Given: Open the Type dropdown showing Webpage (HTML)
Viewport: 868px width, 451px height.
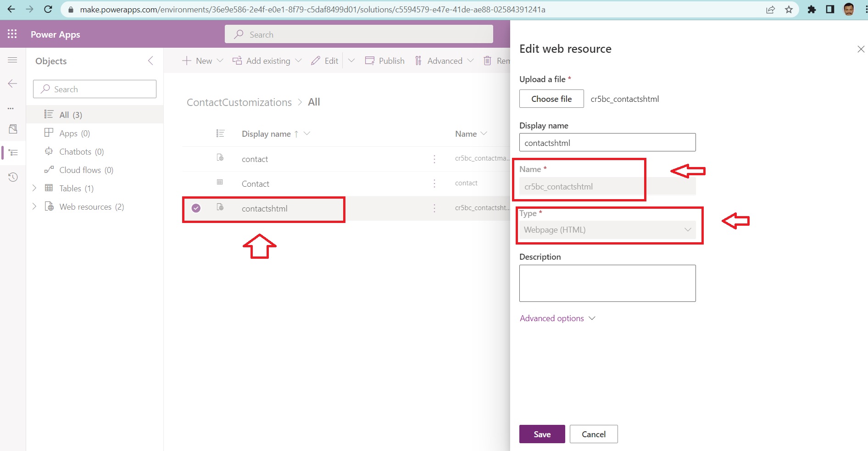Looking at the screenshot, I should tap(608, 229).
